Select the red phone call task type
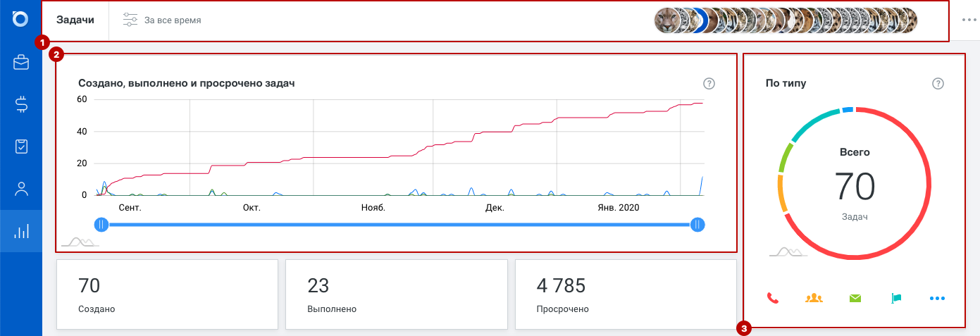The width and height of the screenshot is (980, 336). pos(773,298)
